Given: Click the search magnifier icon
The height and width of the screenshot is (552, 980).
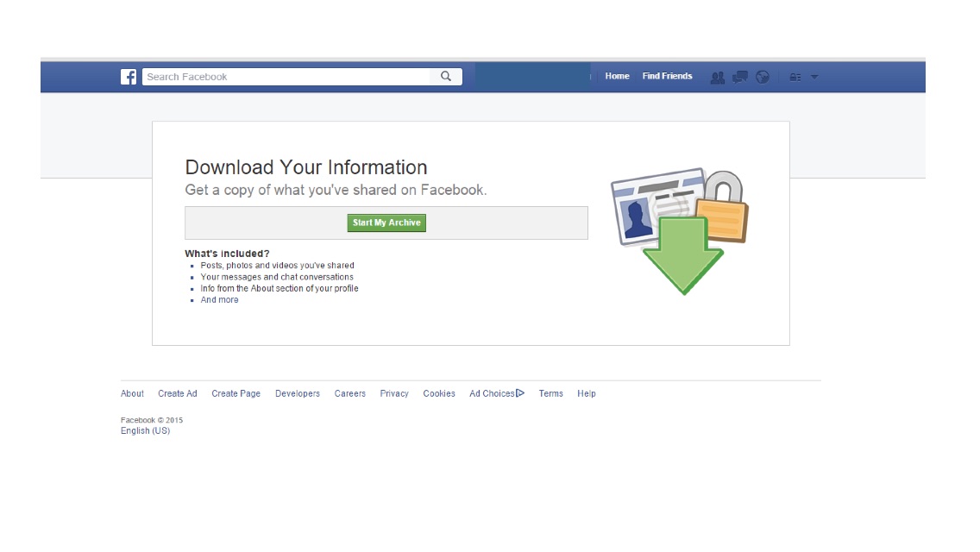Looking at the screenshot, I should pyautogui.click(x=446, y=76).
